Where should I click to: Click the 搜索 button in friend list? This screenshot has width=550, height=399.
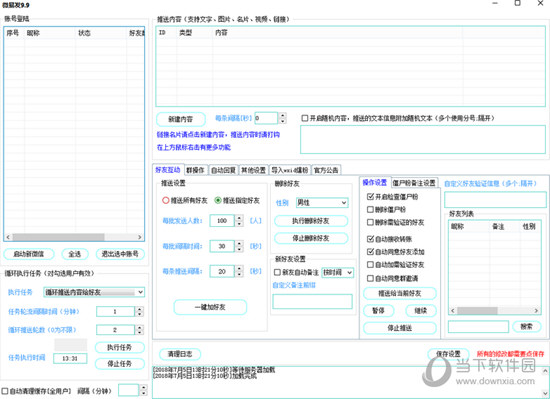[526, 327]
